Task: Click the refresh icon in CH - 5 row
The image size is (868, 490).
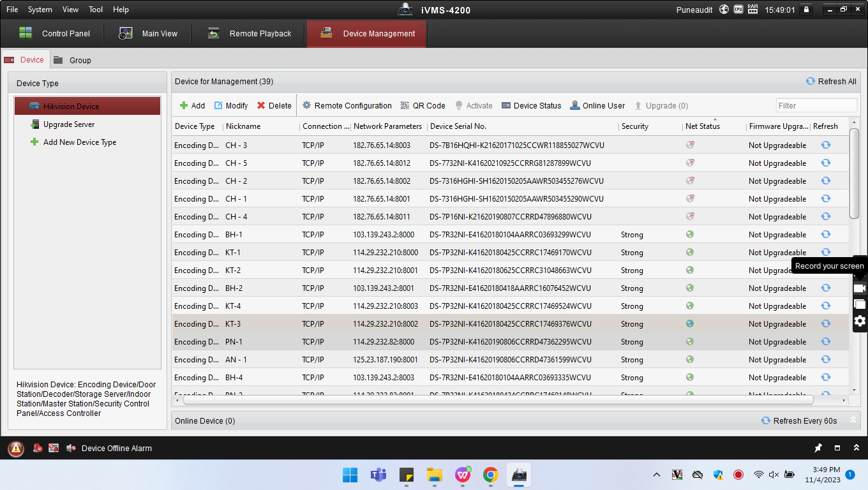Action: coord(826,163)
